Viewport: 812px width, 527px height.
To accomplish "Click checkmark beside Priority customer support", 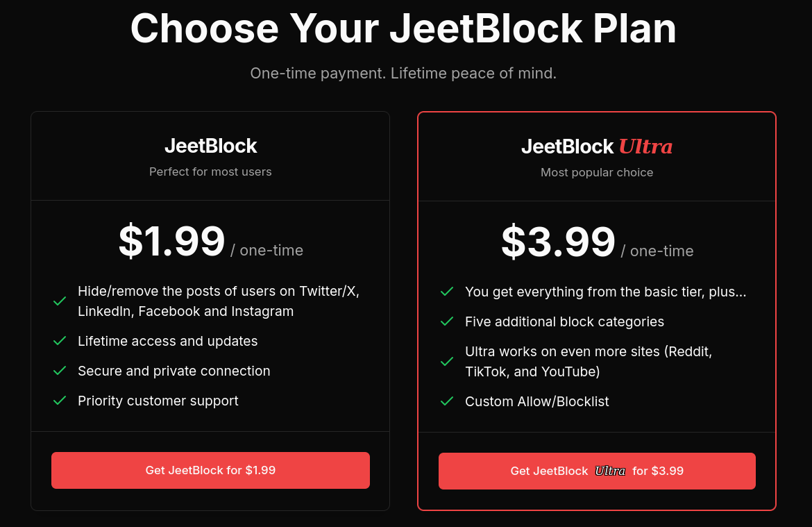I will 60,401.
